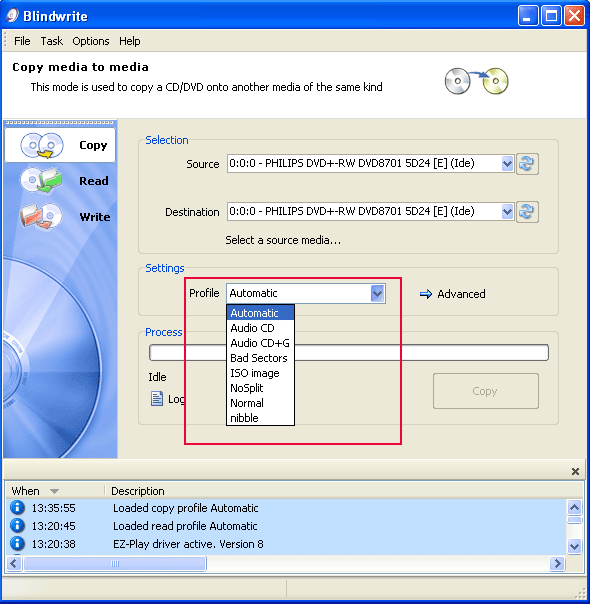Viewport: 590px width, 604px height.
Task: Click the Copy button in Process
Action: 486,391
